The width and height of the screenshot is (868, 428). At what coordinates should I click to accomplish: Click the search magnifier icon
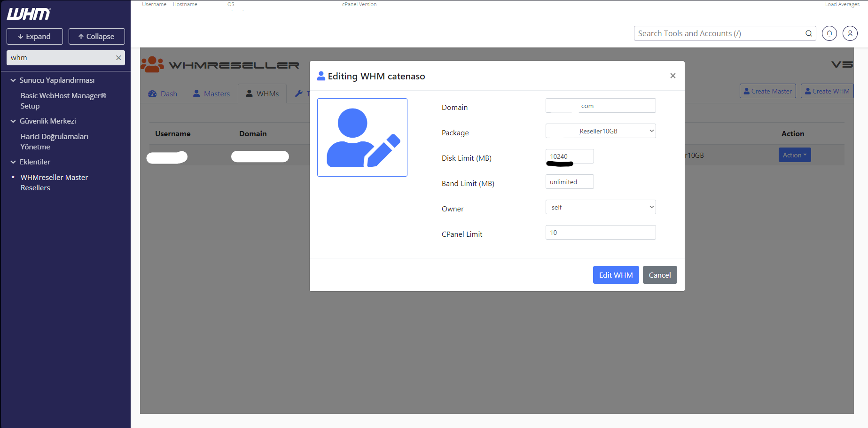click(x=809, y=33)
